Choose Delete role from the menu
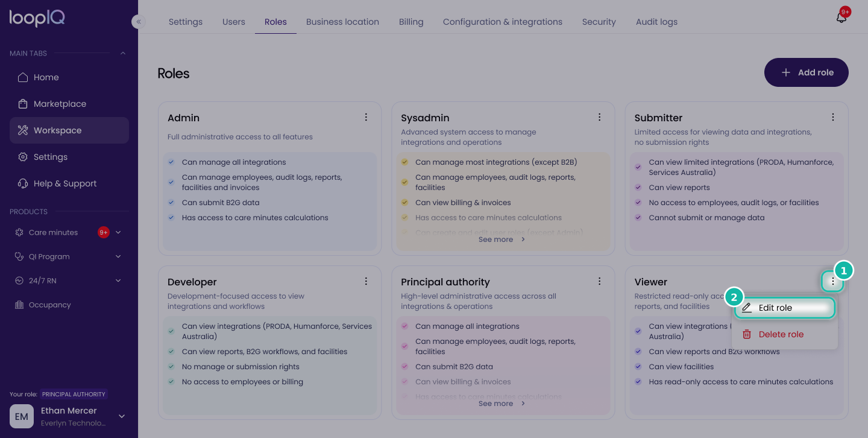 pos(785,334)
